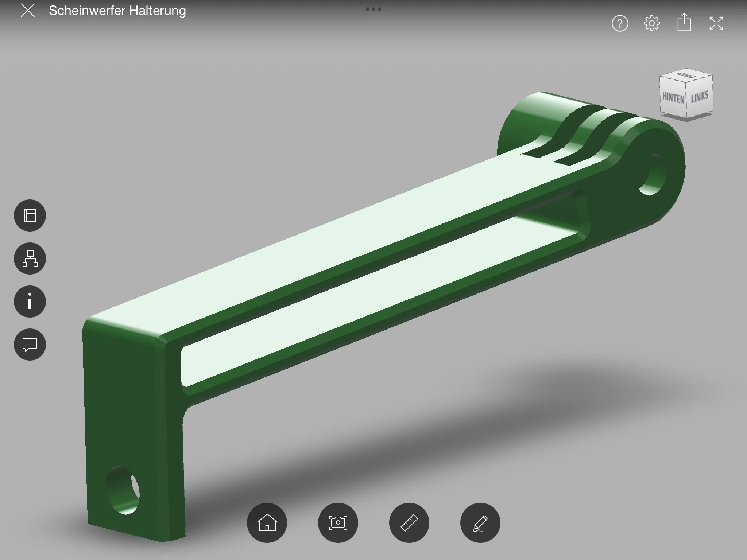747x560 pixels.
Task: Select the pivot hole on hinge end
Action: tap(653, 175)
